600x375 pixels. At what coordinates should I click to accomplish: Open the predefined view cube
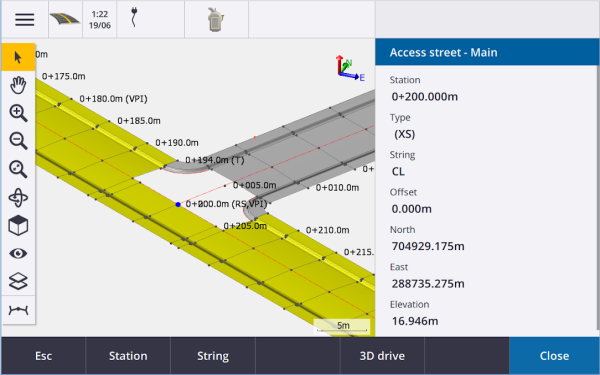(x=18, y=225)
